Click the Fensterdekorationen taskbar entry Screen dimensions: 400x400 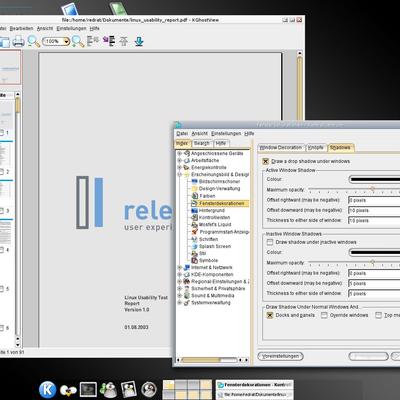point(255,385)
